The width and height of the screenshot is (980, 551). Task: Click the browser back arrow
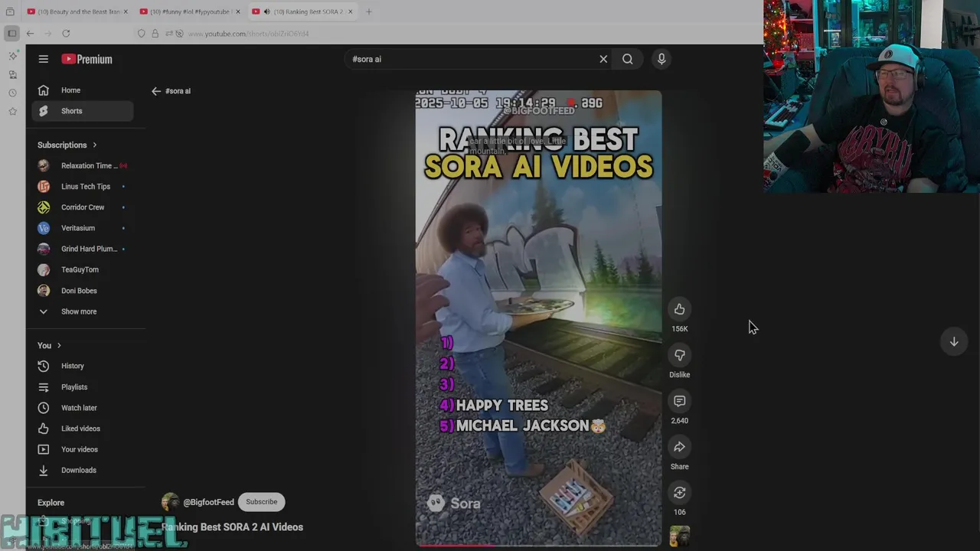(30, 33)
